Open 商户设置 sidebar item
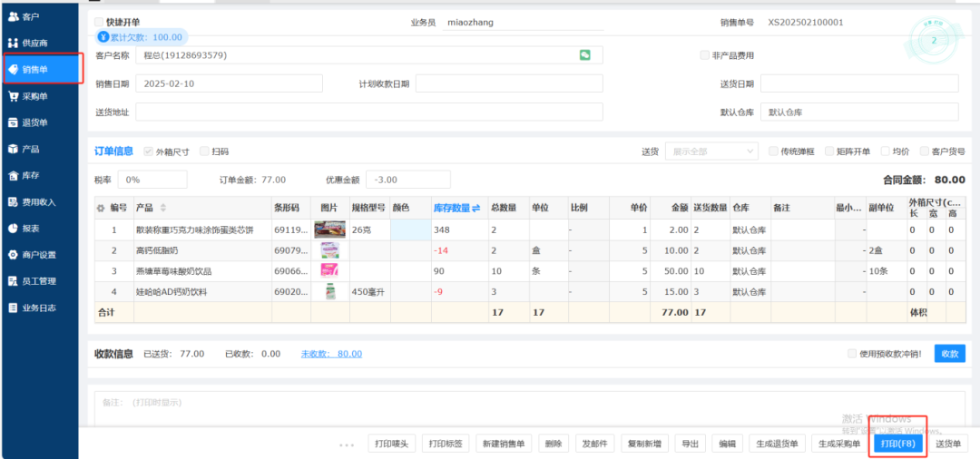 [x=40, y=255]
